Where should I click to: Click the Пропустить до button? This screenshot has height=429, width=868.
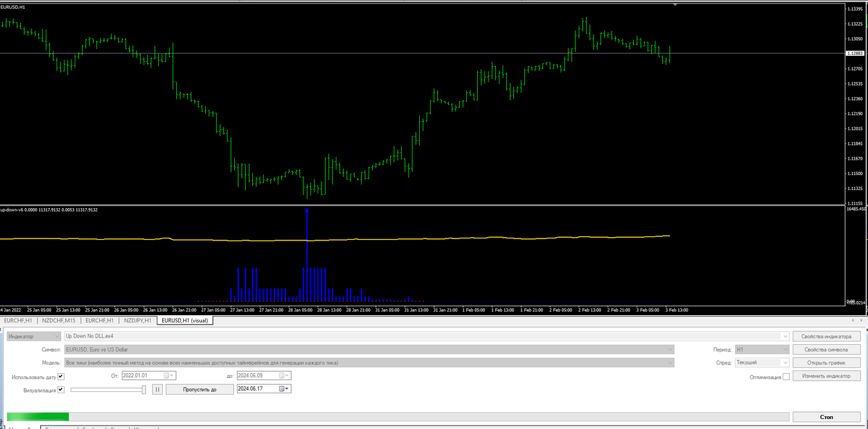pos(200,389)
